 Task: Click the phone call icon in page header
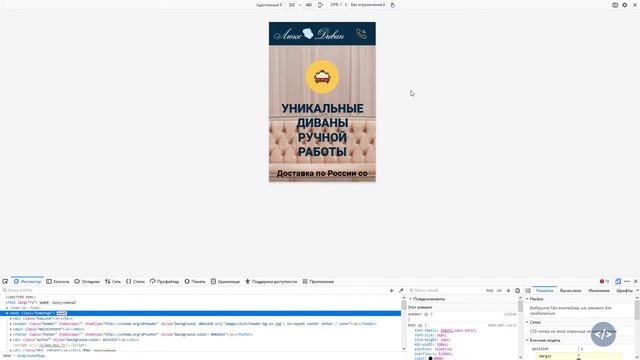[361, 33]
